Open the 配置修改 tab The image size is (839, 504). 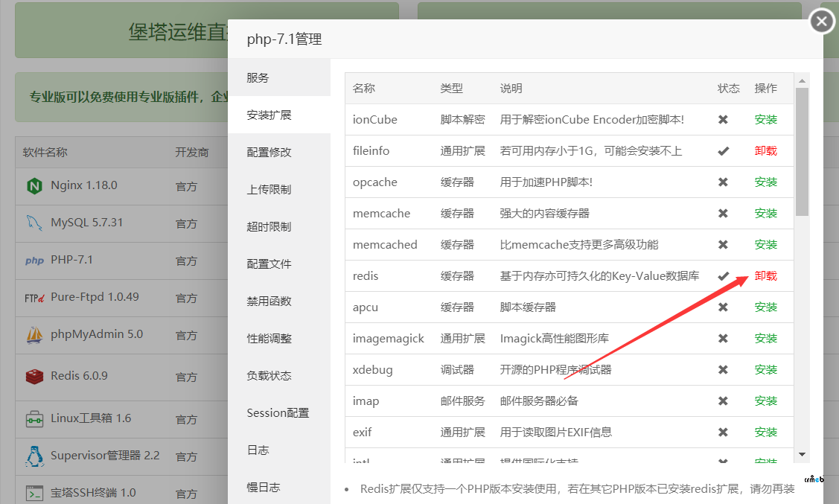(x=278, y=152)
